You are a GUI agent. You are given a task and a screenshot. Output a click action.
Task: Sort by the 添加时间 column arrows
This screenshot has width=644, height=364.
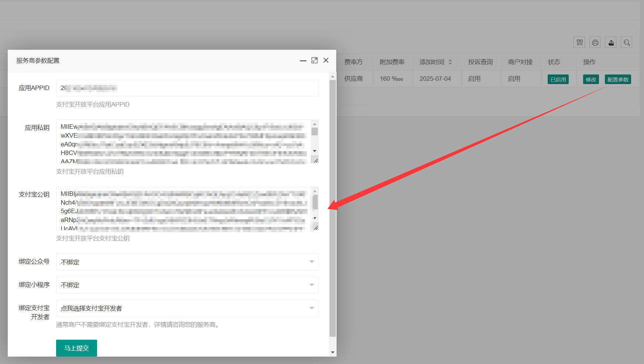point(450,62)
